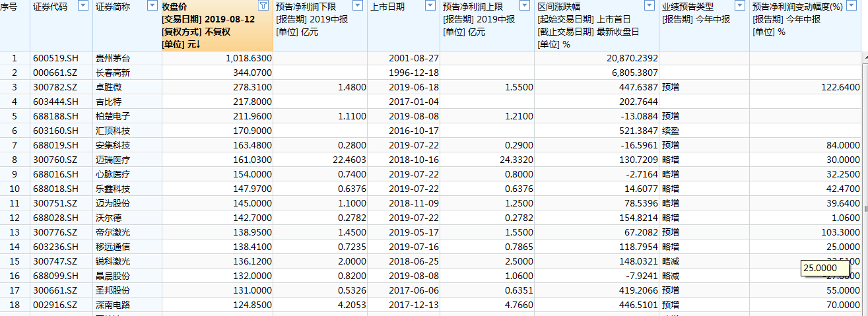Select 贵州茅台 security name cell

point(127,58)
